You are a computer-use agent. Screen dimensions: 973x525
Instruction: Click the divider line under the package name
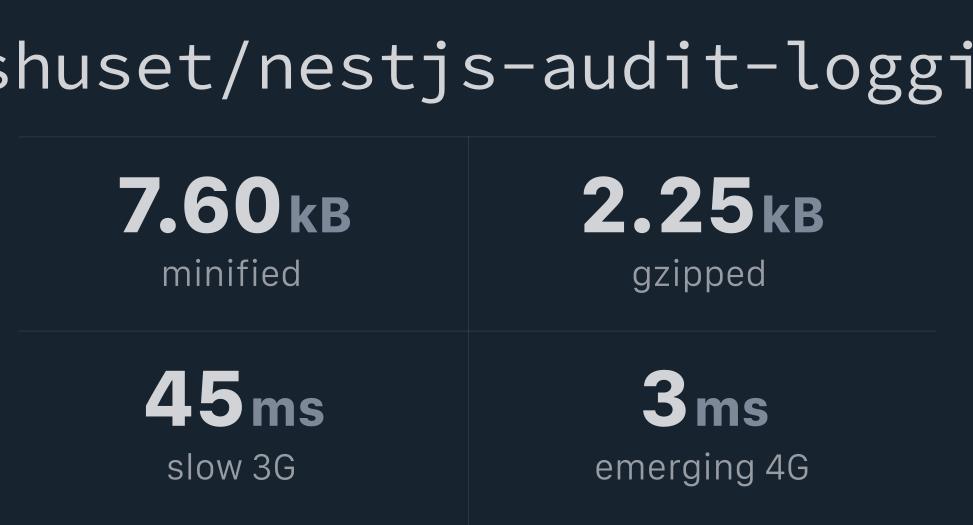pyautogui.click(x=478, y=136)
